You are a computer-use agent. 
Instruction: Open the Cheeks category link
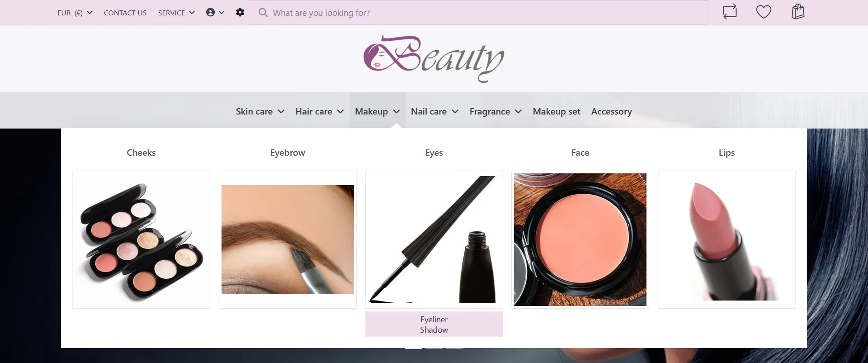pos(141,153)
